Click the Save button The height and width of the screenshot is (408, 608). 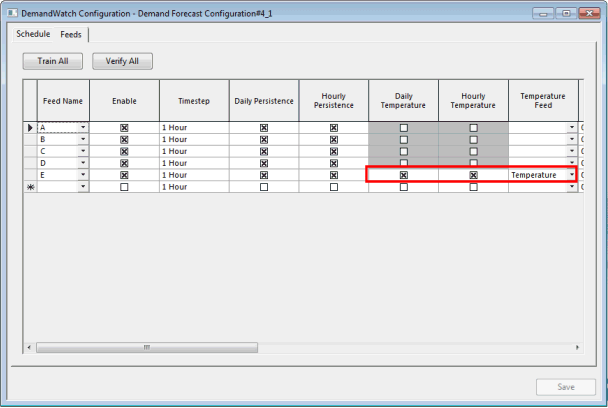coord(566,387)
